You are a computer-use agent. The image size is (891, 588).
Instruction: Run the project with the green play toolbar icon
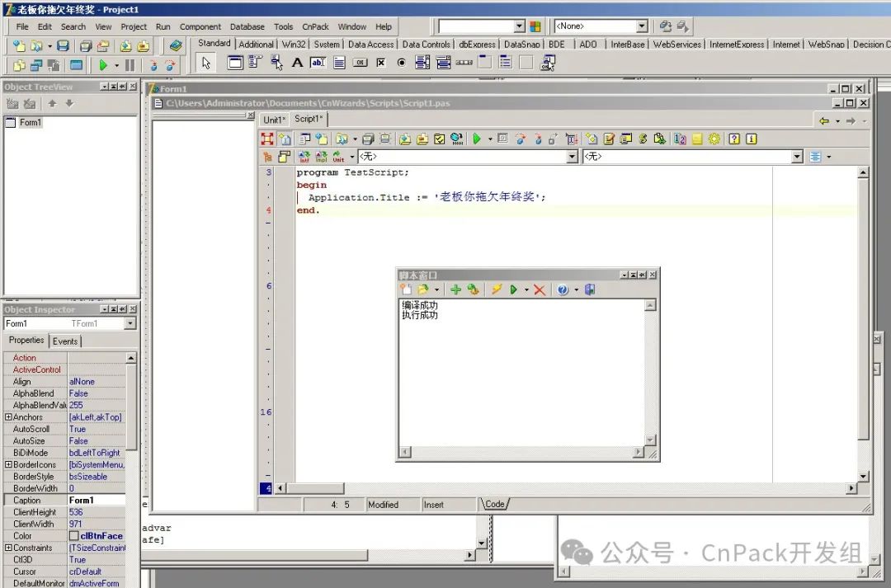tap(102, 64)
